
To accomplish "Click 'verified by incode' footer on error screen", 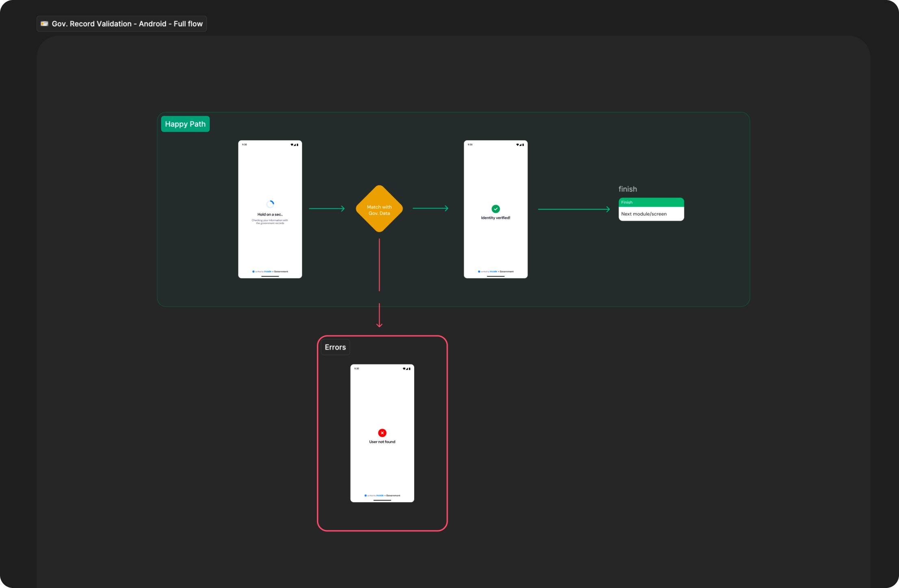I will click(382, 495).
